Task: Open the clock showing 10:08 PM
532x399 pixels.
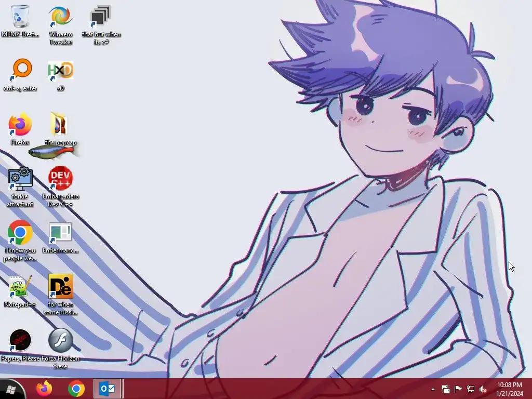Action: pyautogui.click(x=509, y=389)
